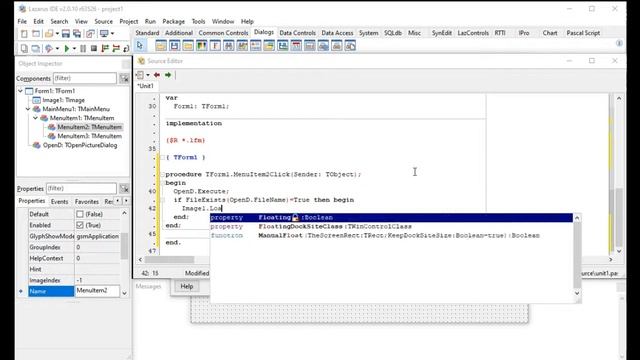Click the Pause execution icon

click(83, 49)
